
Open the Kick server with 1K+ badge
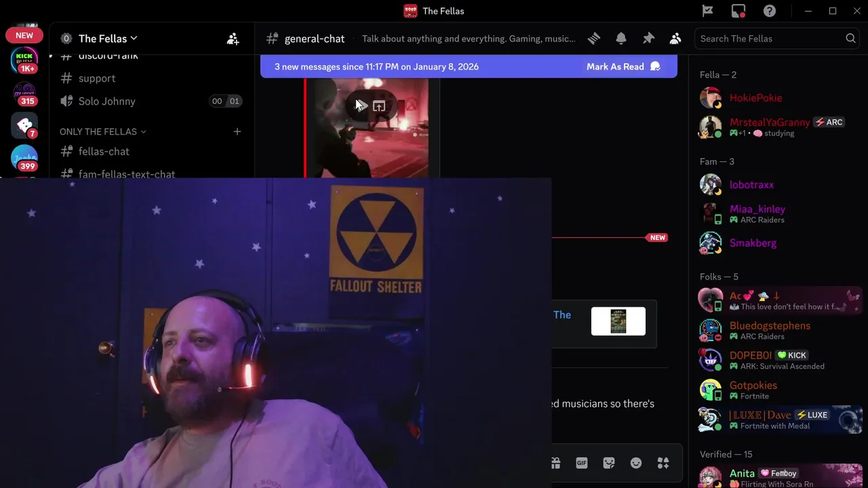(x=24, y=60)
